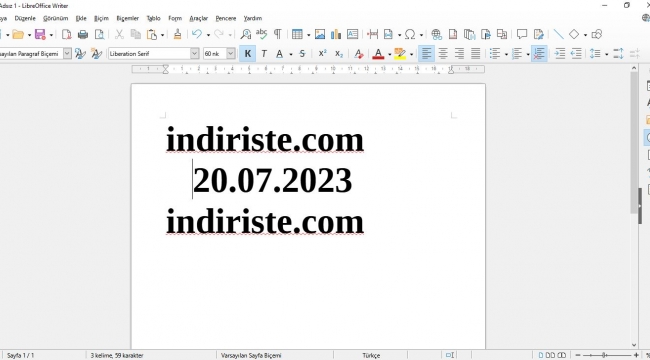Export directly as PDF

click(66, 34)
